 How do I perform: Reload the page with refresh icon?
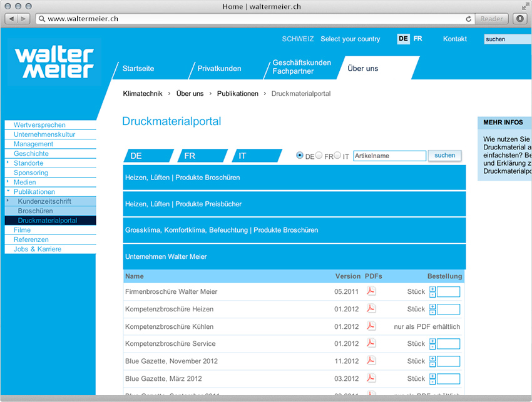(x=469, y=19)
